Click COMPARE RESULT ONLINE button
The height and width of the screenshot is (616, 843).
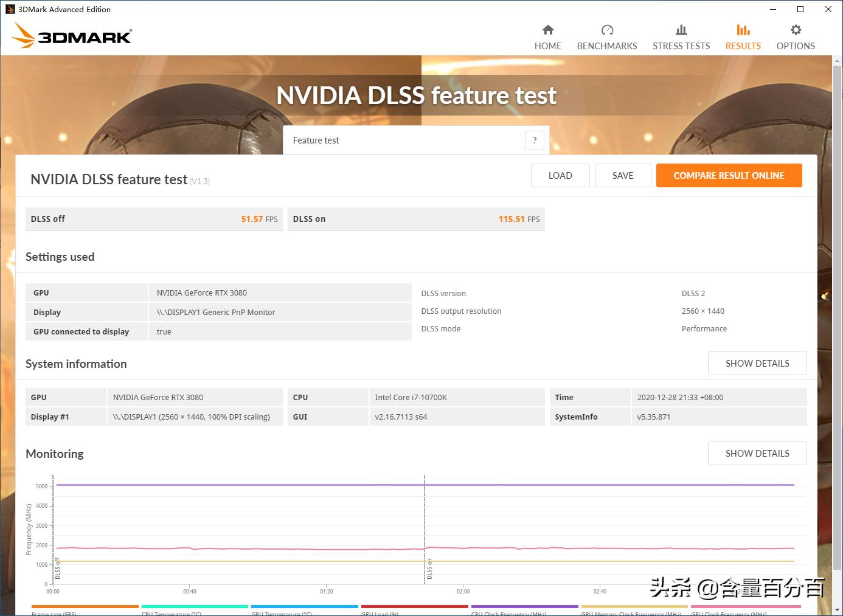tap(729, 176)
